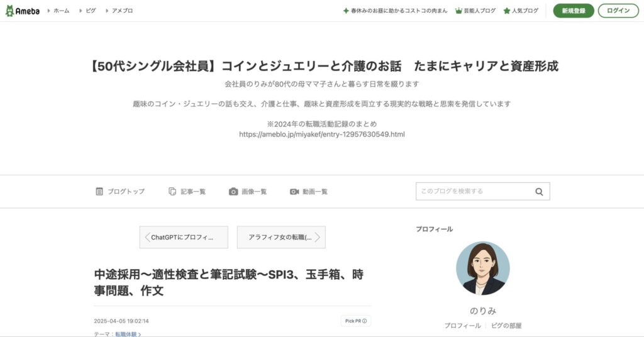This screenshot has height=337, width=644.
Task: Open the ピグの部屋 link
Action: [x=506, y=326]
